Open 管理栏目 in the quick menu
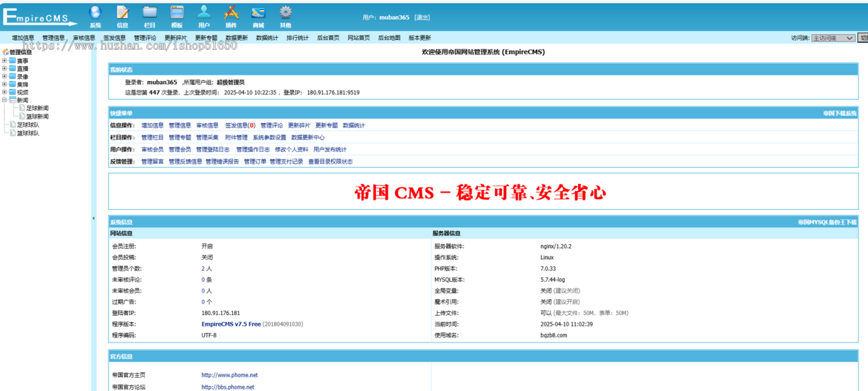The height and width of the screenshot is (391, 868). point(153,138)
